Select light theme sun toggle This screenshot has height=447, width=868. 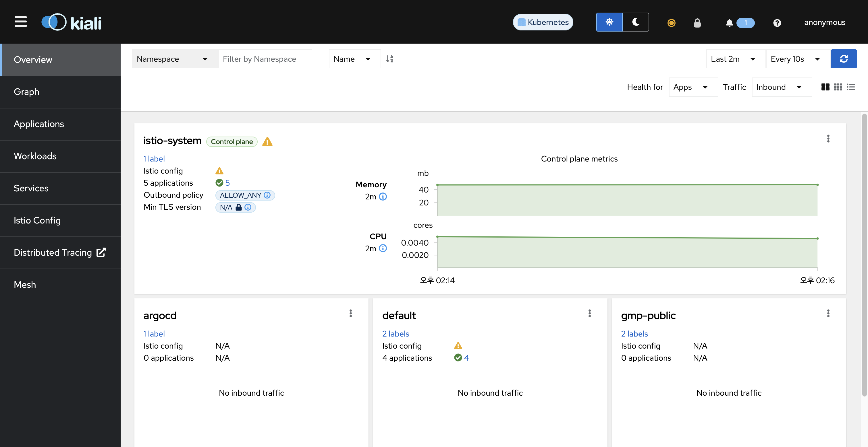(609, 22)
